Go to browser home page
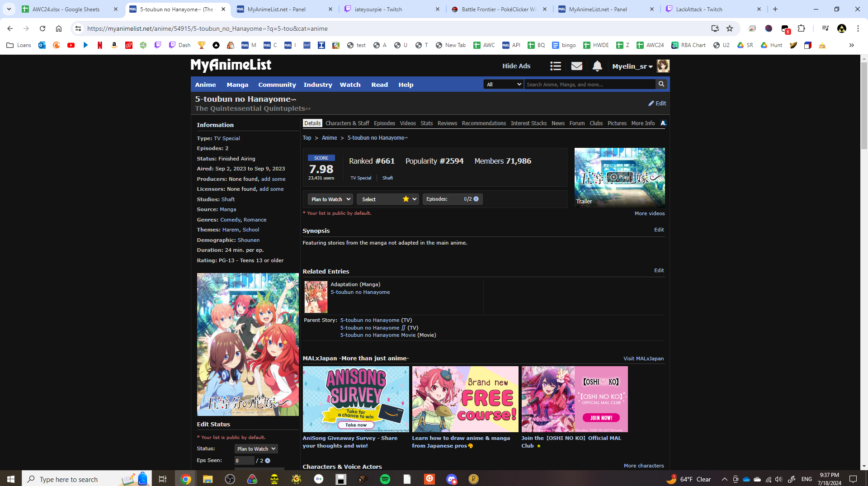The height and width of the screenshot is (486, 868). click(x=59, y=28)
